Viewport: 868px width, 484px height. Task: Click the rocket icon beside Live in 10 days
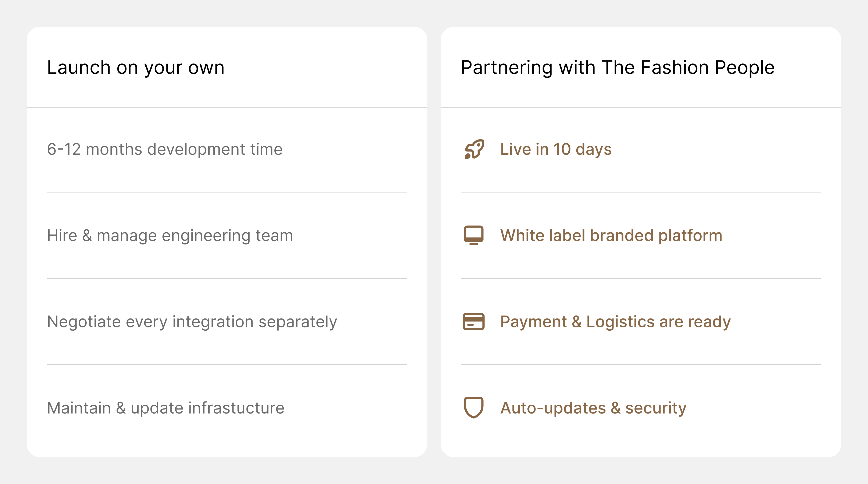click(474, 149)
